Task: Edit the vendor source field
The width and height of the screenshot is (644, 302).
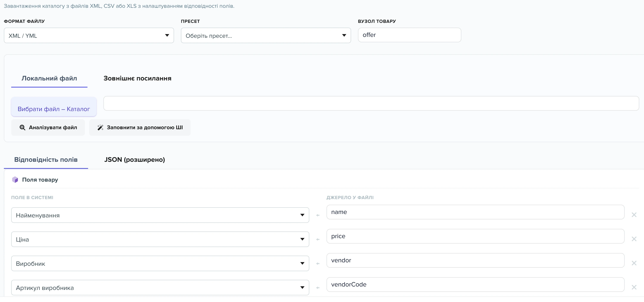Action: tap(475, 260)
